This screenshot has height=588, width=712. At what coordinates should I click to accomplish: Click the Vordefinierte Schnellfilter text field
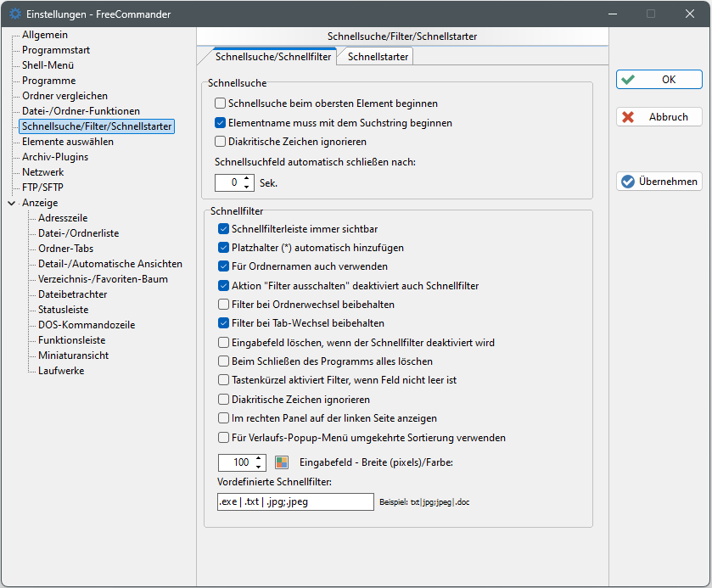click(x=295, y=501)
